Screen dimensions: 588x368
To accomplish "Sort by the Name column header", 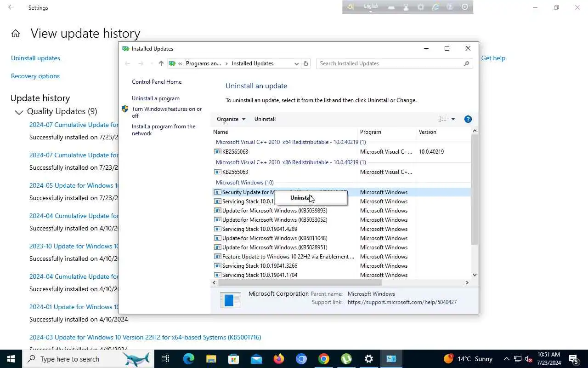I will pos(284,132).
